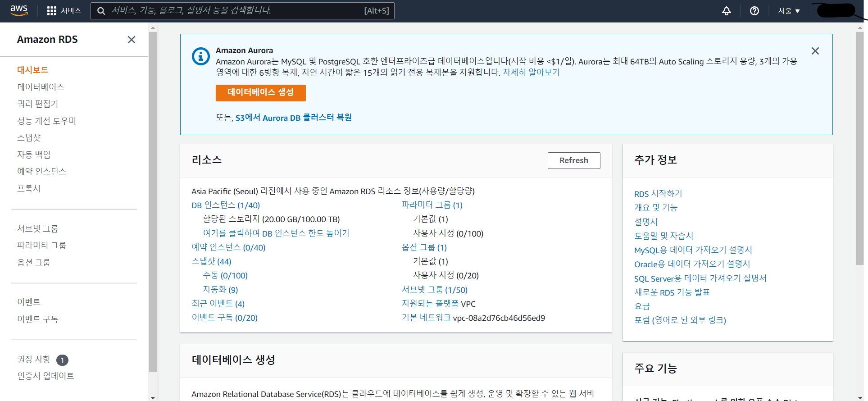868x401 pixels.
Task: Open the RDS 시작하기 link
Action: (x=658, y=194)
